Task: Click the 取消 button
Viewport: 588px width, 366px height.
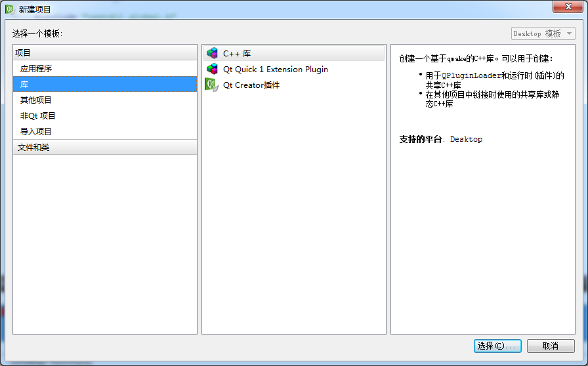Action: pos(551,346)
